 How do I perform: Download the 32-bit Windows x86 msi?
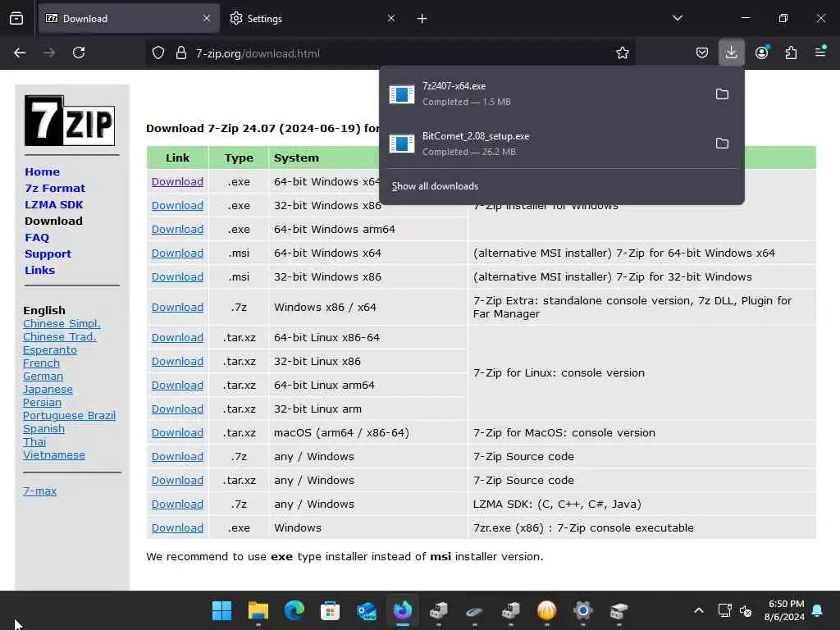tap(177, 277)
